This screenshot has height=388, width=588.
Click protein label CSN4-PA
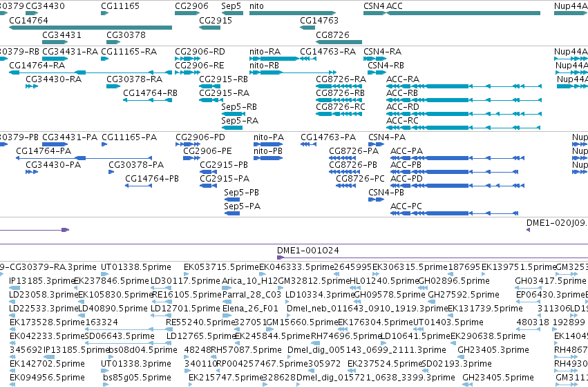[x=387, y=137]
